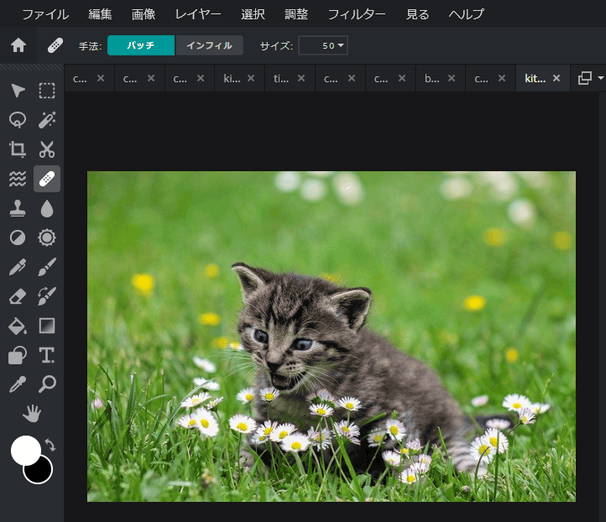Select the Pen tool
Viewport: 606px width, 522px height.
18,267
